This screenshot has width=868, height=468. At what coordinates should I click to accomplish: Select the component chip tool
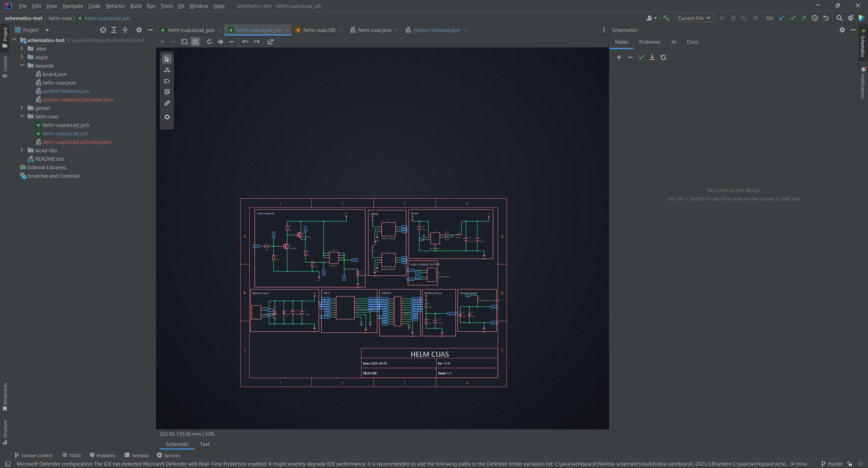[x=167, y=117]
